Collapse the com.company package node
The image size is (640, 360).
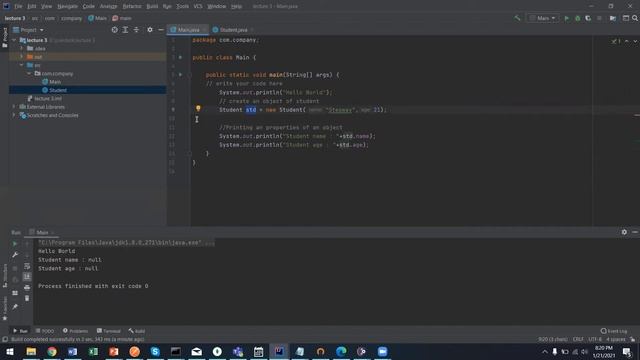point(29,73)
